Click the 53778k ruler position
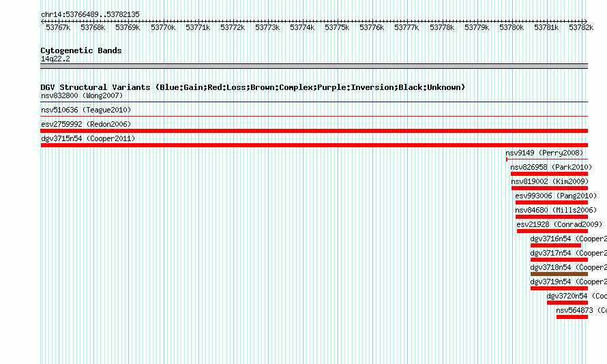This screenshot has width=607, height=364. (442, 27)
